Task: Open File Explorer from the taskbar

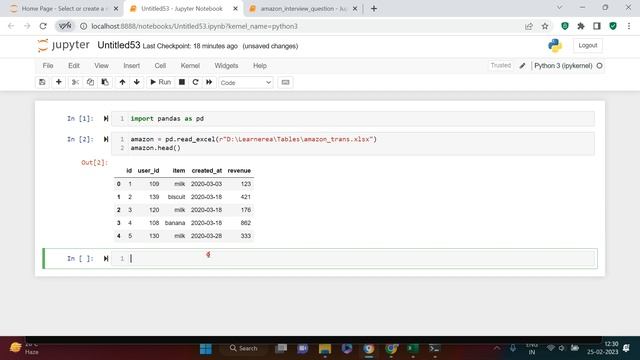Action: pyautogui.click(x=325, y=349)
